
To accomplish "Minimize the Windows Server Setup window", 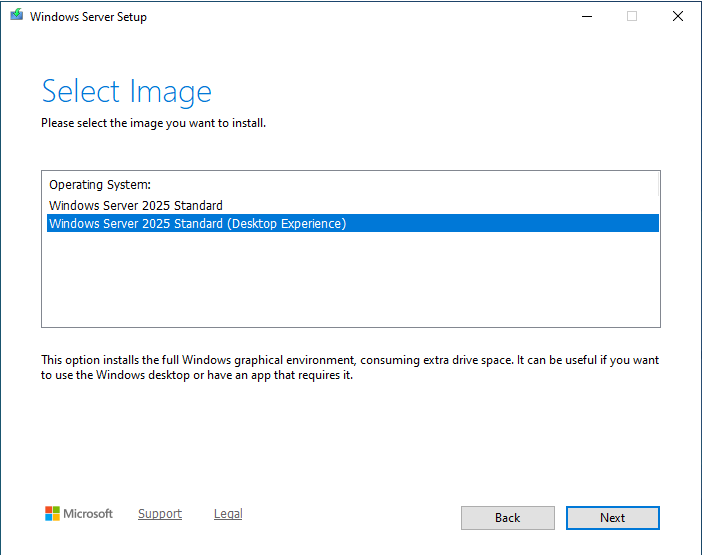I will coord(585,16).
